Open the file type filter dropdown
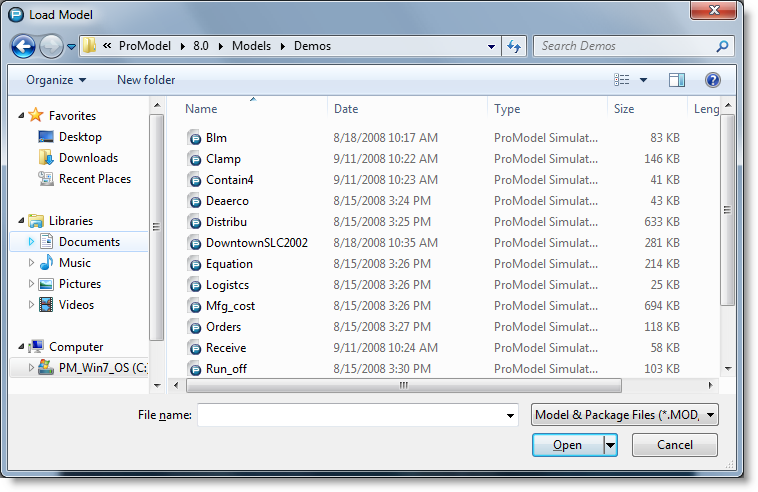Screen dimensions: 758x492 pos(625,415)
